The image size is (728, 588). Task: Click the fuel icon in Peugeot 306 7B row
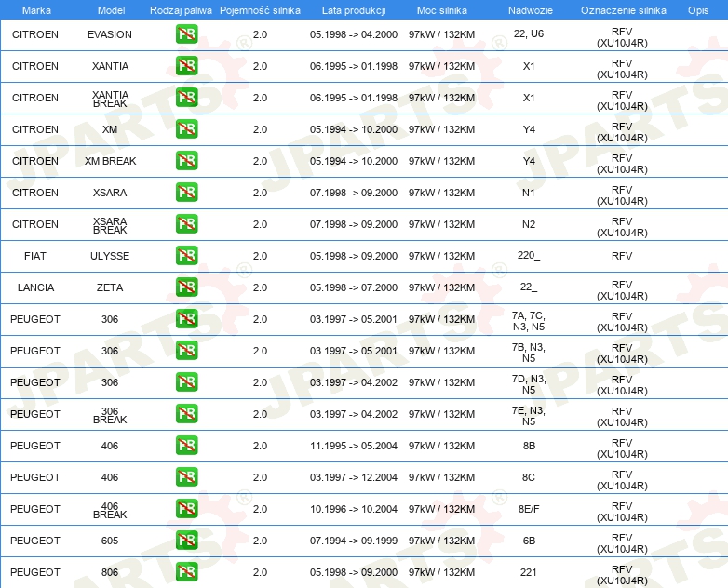[x=186, y=350]
